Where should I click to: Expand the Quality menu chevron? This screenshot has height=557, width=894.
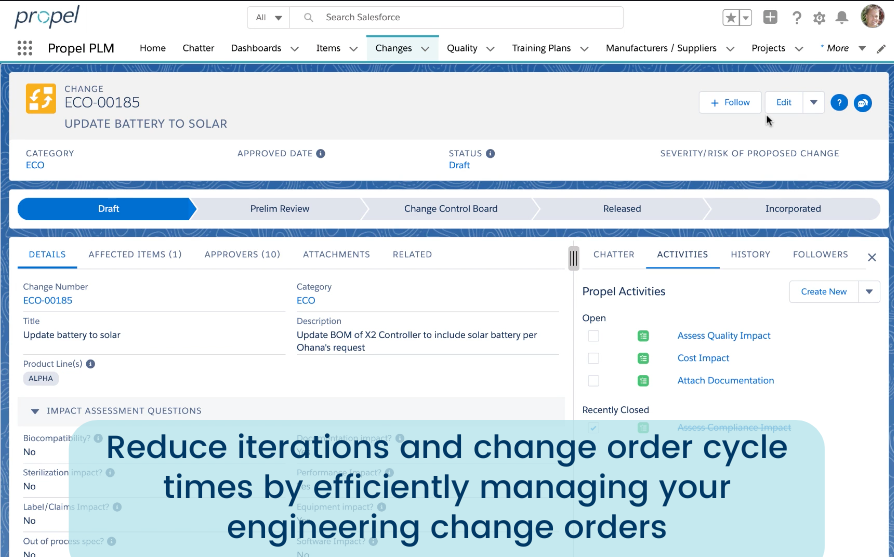click(490, 49)
